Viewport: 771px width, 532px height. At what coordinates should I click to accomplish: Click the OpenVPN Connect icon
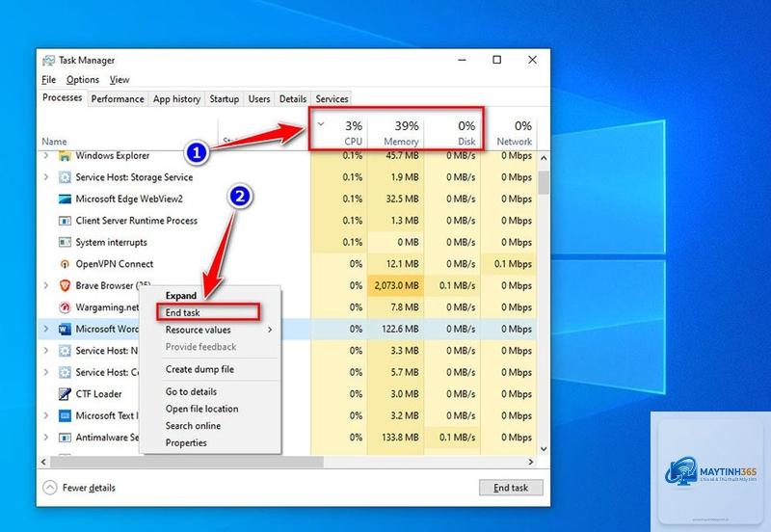click(65, 264)
